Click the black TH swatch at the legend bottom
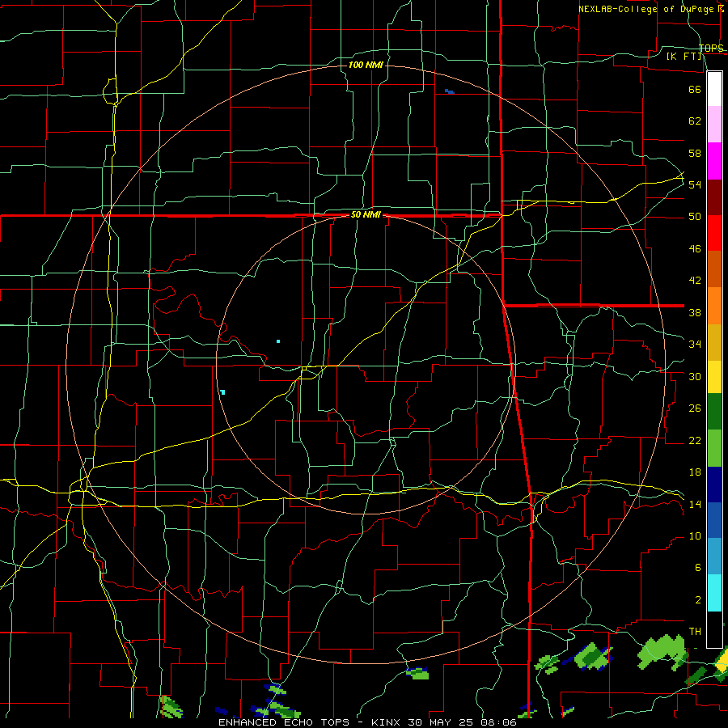Viewport: 728px width, 728px height. (x=714, y=629)
